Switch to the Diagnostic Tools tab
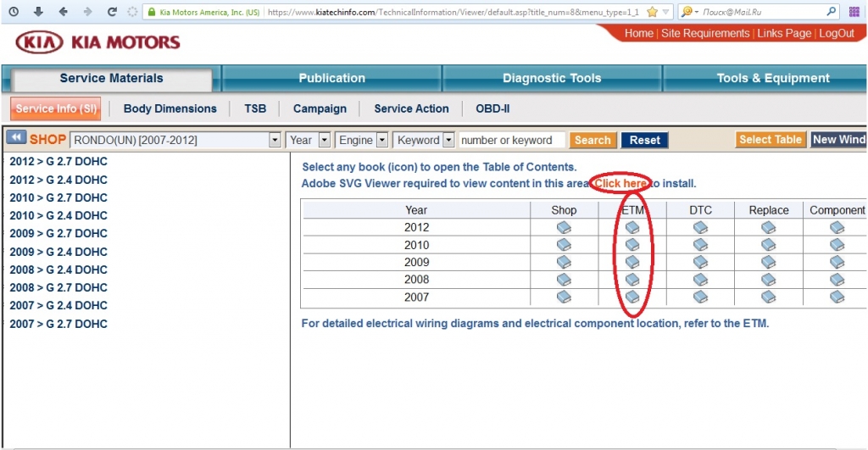 552,78
